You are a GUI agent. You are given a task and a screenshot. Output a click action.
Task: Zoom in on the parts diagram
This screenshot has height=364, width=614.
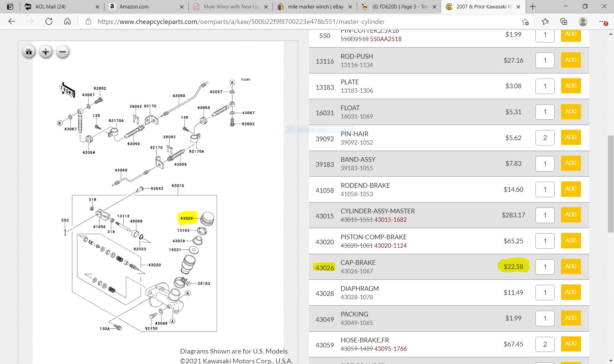45,52
